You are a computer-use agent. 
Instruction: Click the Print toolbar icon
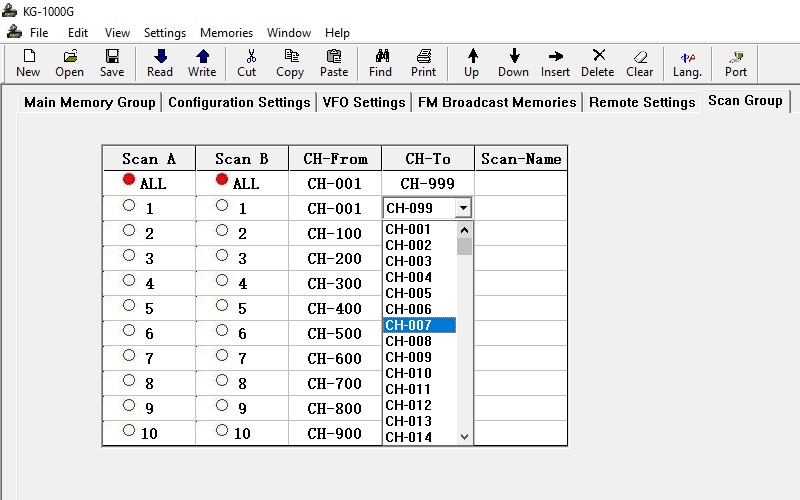[423, 63]
